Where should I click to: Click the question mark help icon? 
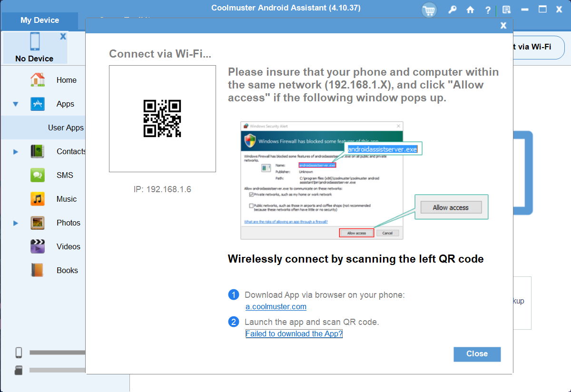pos(488,10)
